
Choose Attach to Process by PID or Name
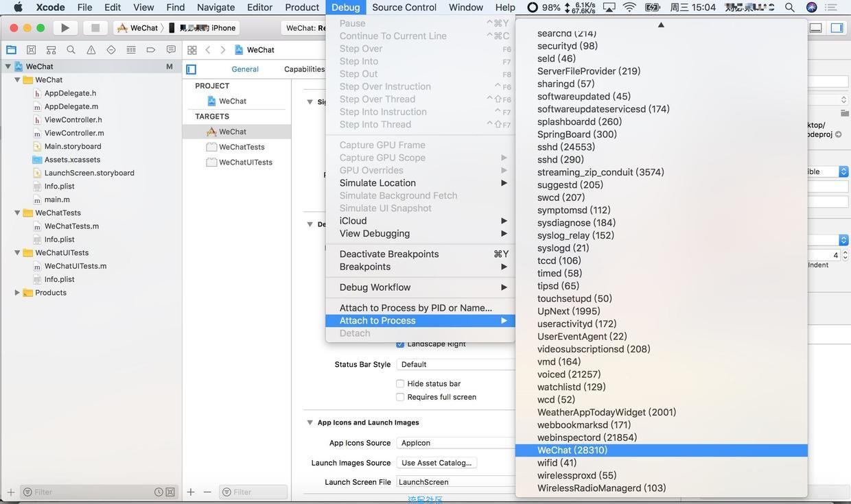420,308
